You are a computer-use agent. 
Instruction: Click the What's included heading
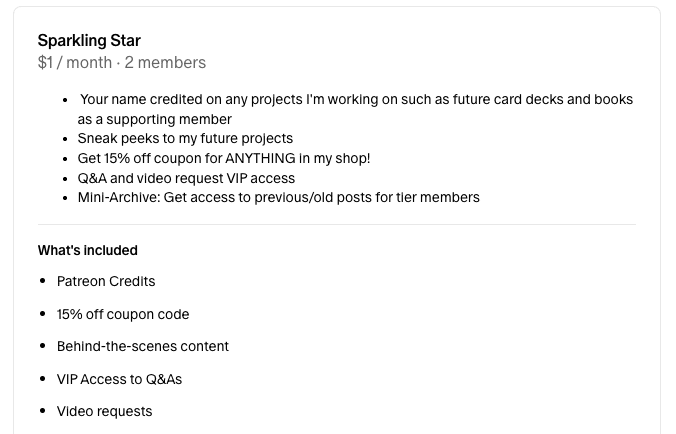tap(88, 250)
